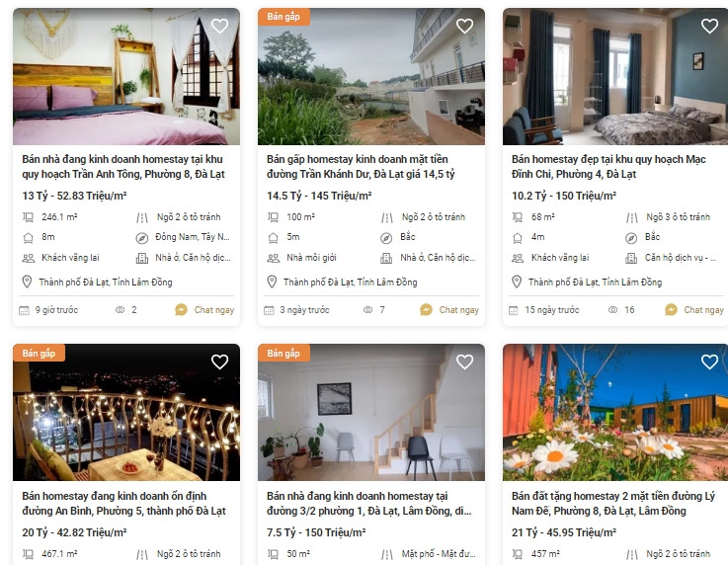Open title 'Bán nhà đang kinh doanh homestay tại khu quy hoạch Trần Anh Tông'
Image resolution: width=728 pixels, height=565 pixels.
[x=123, y=167]
